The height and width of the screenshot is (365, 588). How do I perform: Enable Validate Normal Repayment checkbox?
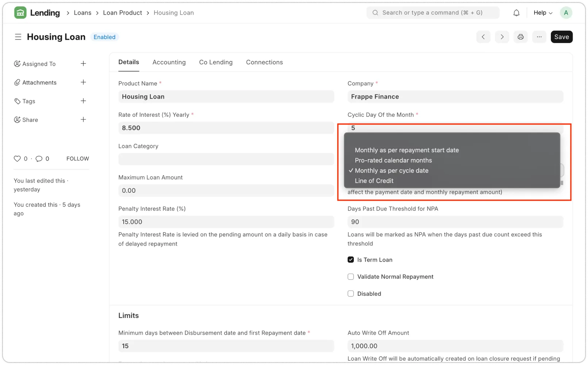click(351, 277)
